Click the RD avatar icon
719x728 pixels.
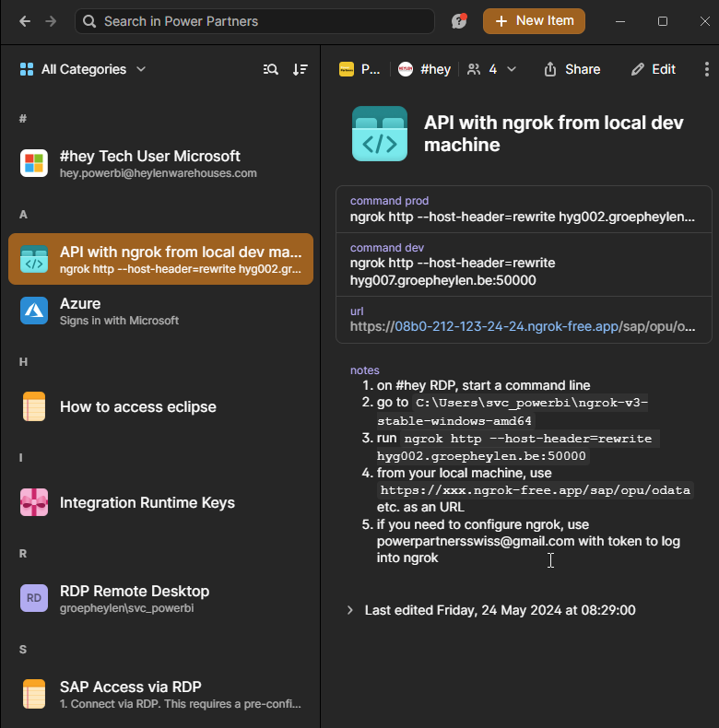point(34,598)
